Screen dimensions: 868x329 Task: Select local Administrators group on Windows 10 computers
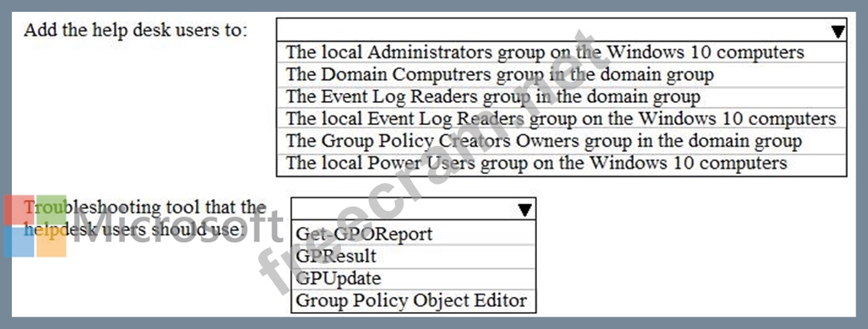561,52
